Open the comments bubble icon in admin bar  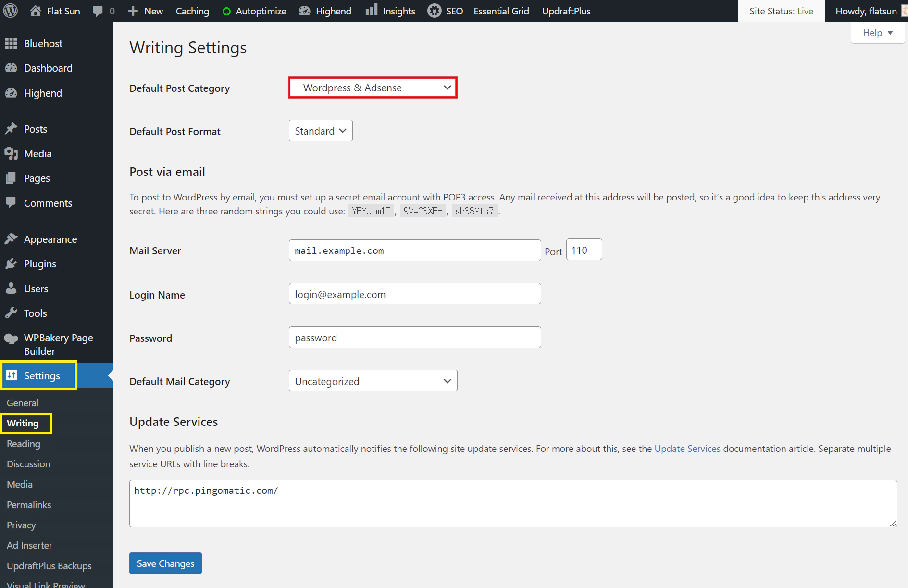(x=98, y=11)
